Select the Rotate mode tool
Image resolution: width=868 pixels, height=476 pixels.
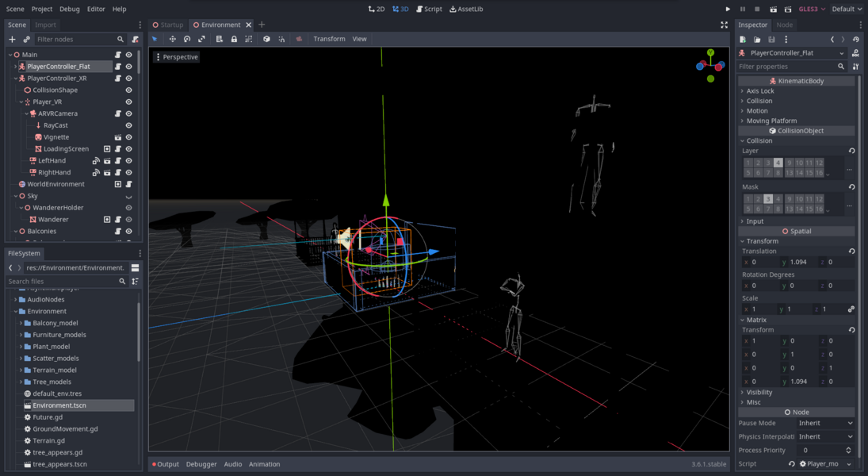(x=187, y=39)
